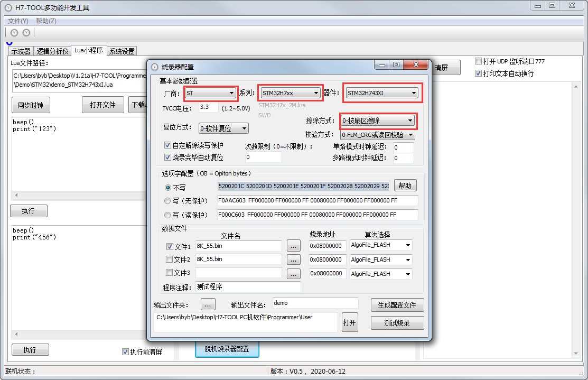Click the 文件1 file name field

[x=238, y=246]
